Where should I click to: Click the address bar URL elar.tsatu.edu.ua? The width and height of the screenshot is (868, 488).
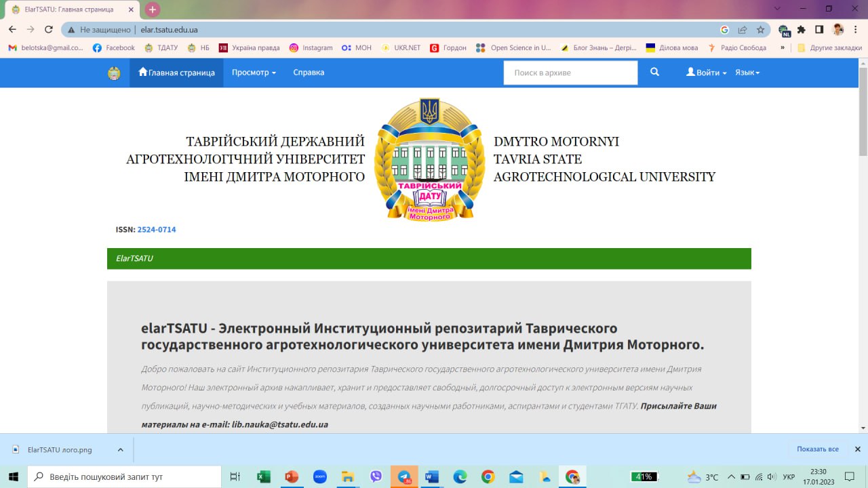point(170,30)
